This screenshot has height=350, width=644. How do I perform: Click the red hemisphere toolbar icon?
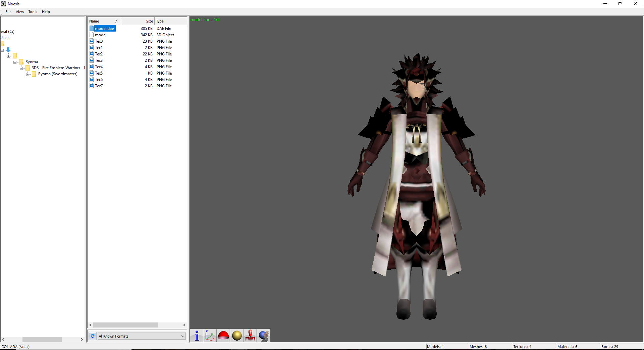coord(223,336)
